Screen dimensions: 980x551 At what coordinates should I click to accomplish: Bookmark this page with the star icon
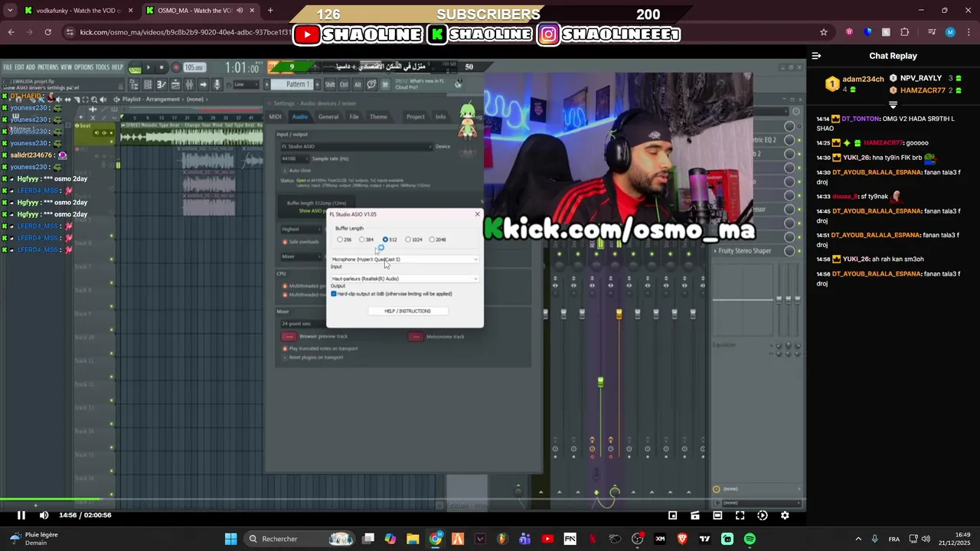[824, 32]
